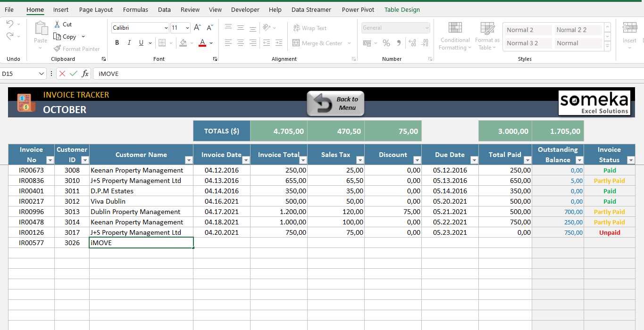Click the Undo arrow icon
The height and width of the screenshot is (330, 644).
[x=10, y=24]
